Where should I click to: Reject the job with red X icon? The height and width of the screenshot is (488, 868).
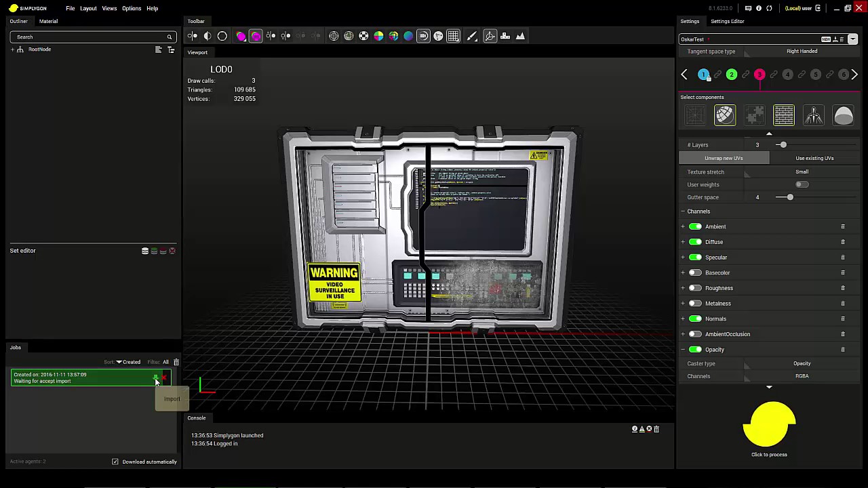point(163,378)
